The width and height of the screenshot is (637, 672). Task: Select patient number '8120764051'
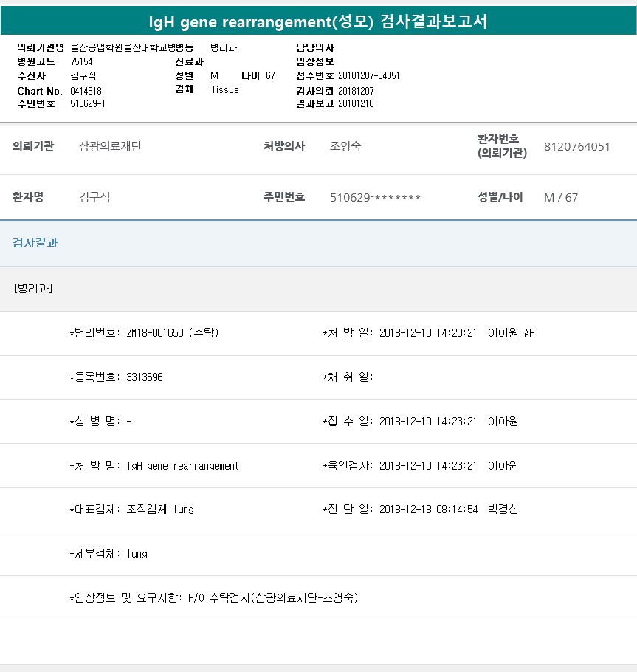tap(576, 146)
